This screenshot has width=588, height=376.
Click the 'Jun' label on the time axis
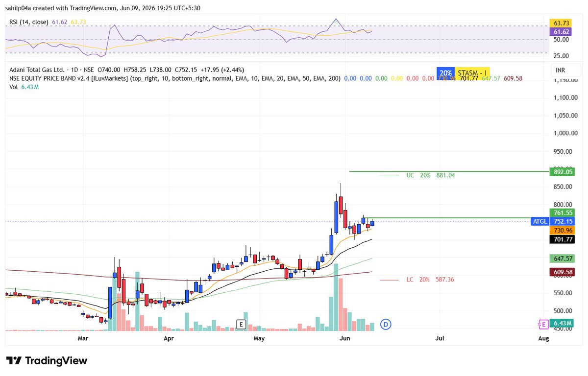pyautogui.click(x=344, y=338)
